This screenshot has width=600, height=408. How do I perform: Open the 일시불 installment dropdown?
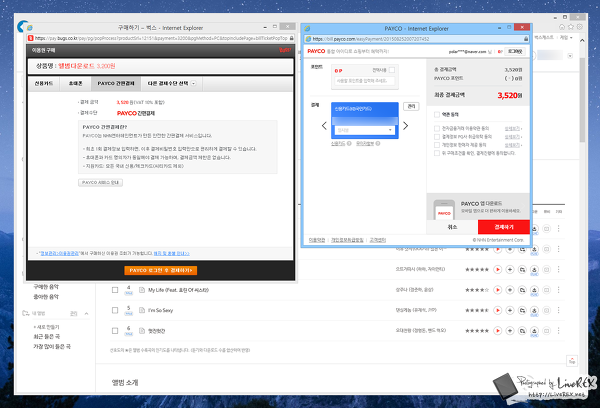[365, 130]
